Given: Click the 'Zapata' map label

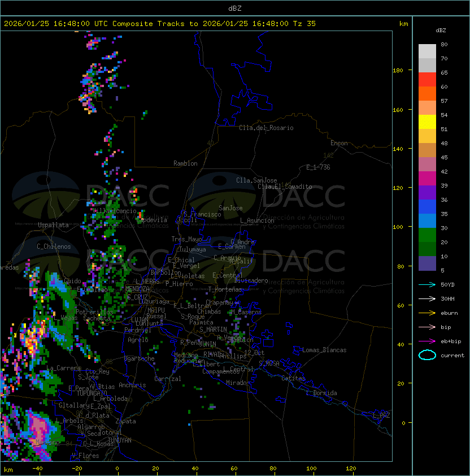Looking at the screenshot, I should click(x=125, y=421).
